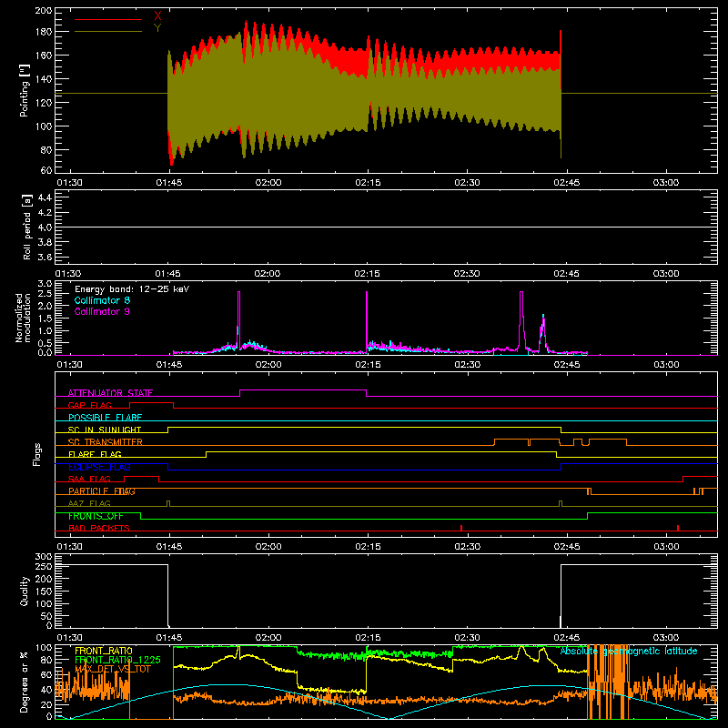Click the Normalized modulation axis title
The height and width of the screenshot is (728, 728).
24,318
